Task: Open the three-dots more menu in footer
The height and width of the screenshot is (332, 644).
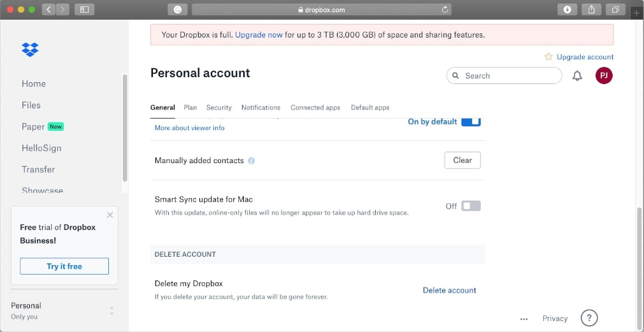Action: (524, 319)
